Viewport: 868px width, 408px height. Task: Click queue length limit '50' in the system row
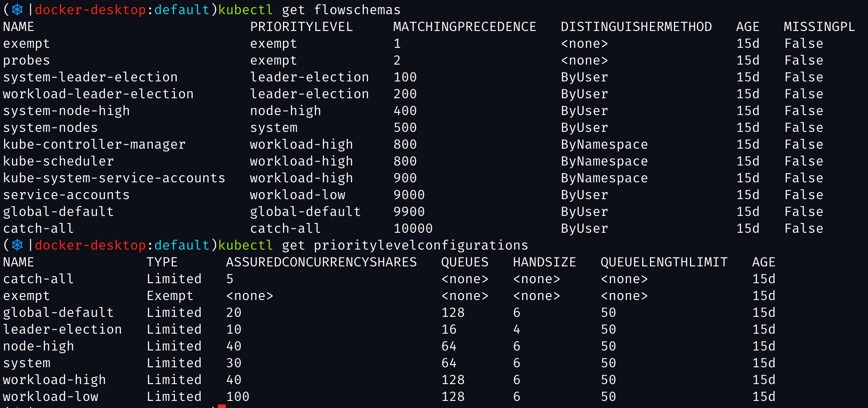click(x=608, y=363)
